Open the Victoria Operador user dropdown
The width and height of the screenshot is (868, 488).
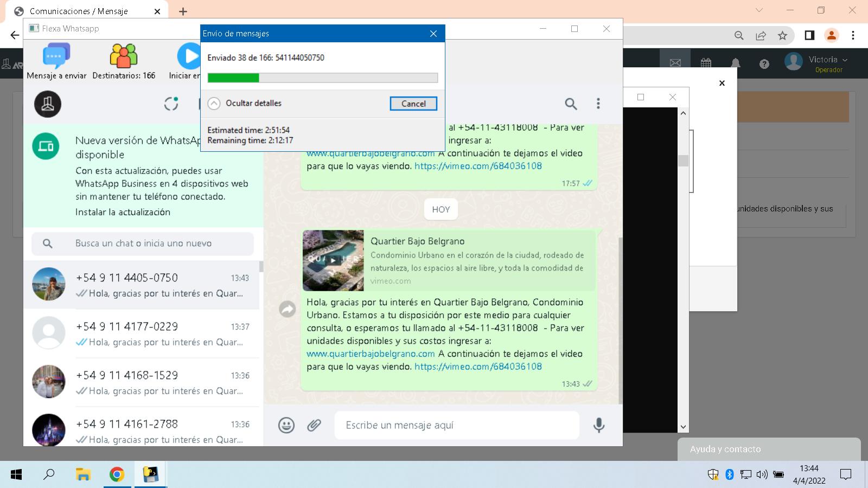[x=816, y=62]
